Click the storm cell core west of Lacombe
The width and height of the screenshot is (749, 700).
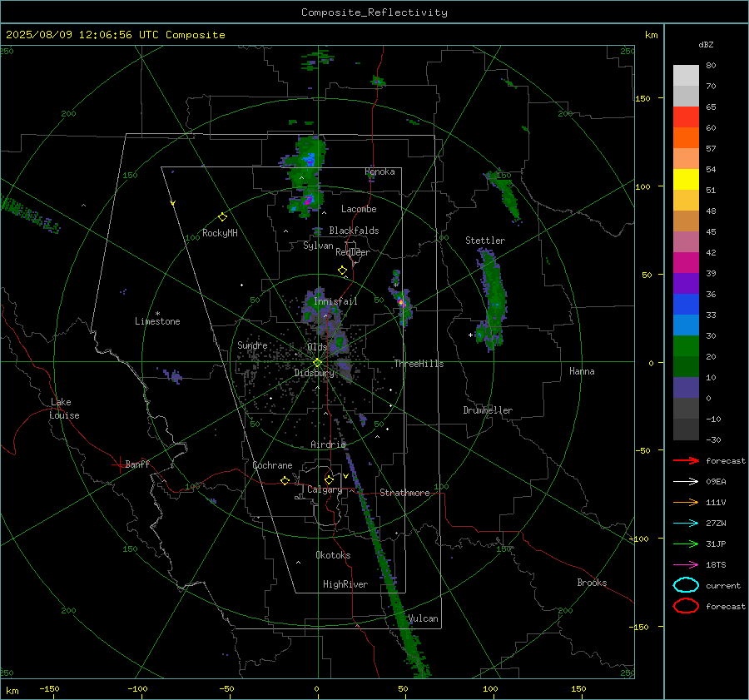pyautogui.click(x=309, y=201)
